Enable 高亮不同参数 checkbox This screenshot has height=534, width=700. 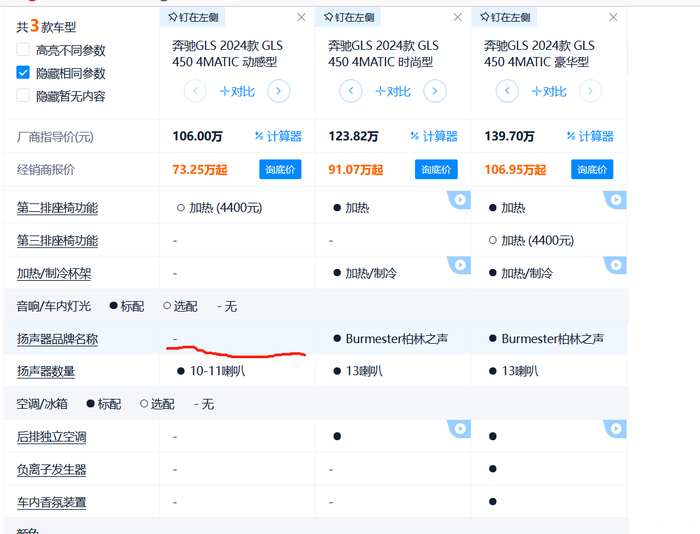(23, 50)
